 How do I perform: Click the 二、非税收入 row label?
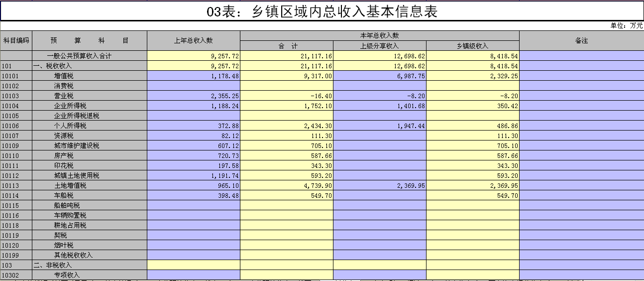90,265
